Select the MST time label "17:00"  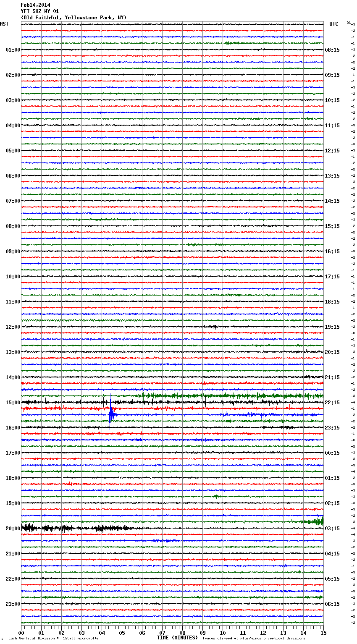(x=13, y=453)
